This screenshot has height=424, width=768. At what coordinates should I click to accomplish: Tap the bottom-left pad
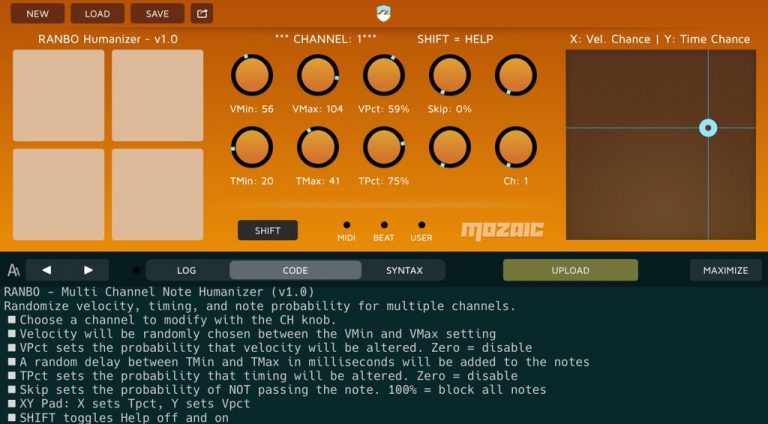coord(59,194)
